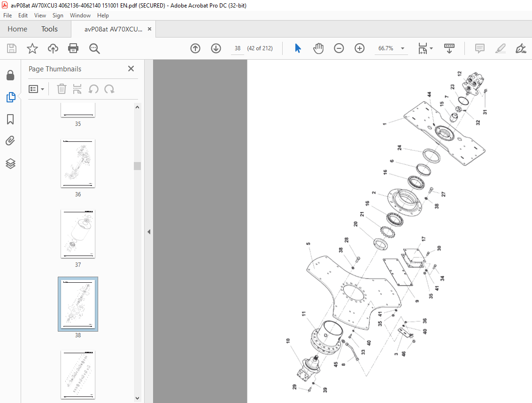
Task: Open the Find text magnifier tool
Action: point(94,48)
